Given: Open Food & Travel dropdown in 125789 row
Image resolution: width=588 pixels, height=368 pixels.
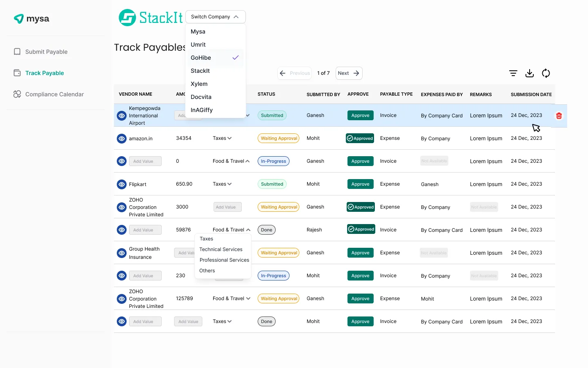Looking at the screenshot, I should [x=232, y=298].
